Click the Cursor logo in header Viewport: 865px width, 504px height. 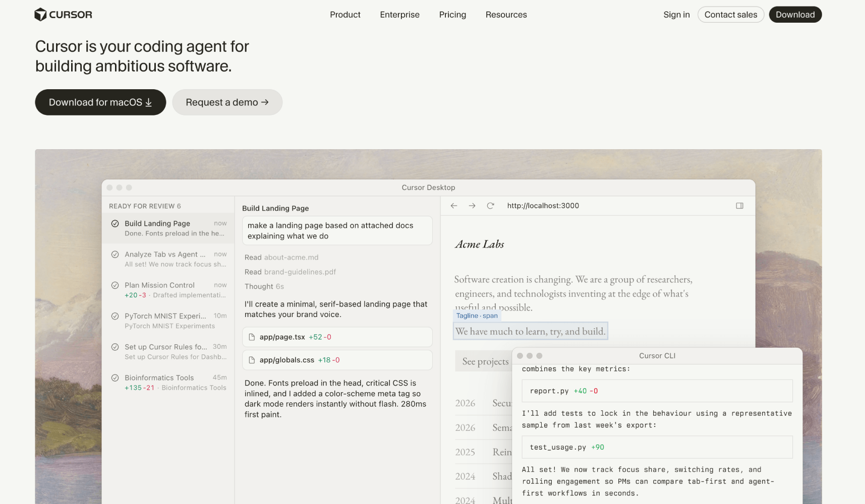point(63,15)
